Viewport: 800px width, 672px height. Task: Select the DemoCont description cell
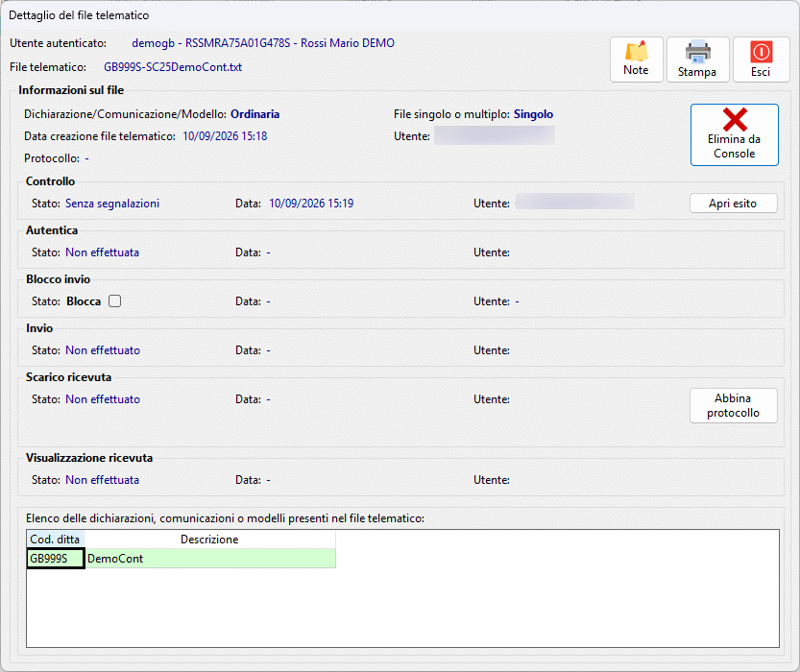tap(210, 559)
